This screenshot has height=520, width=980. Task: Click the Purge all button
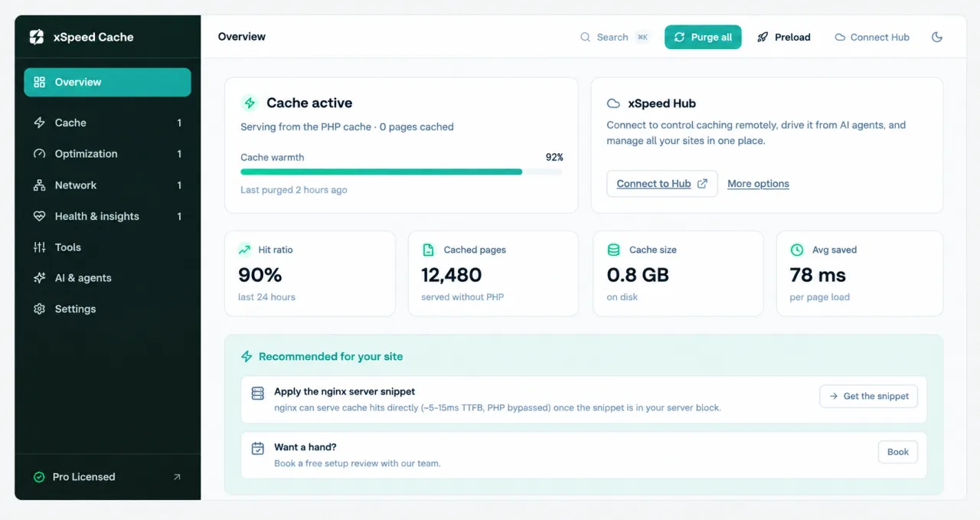pos(703,37)
